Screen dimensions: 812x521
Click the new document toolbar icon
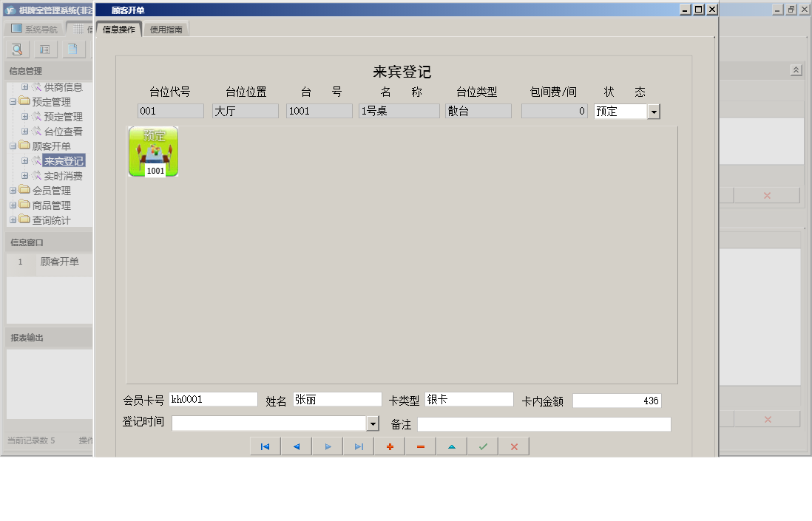pyautogui.click(x=72, y=50)
